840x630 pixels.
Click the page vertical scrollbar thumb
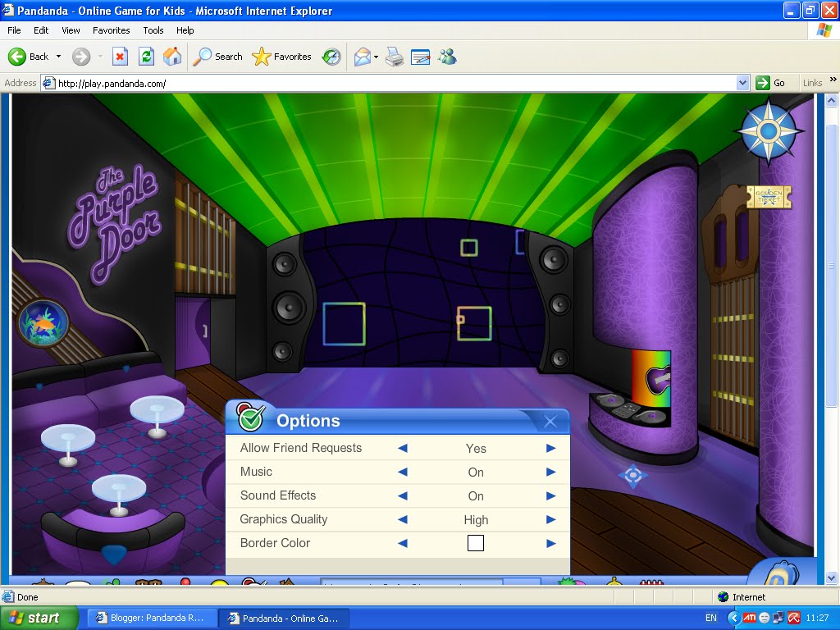[x=832, y=265]
